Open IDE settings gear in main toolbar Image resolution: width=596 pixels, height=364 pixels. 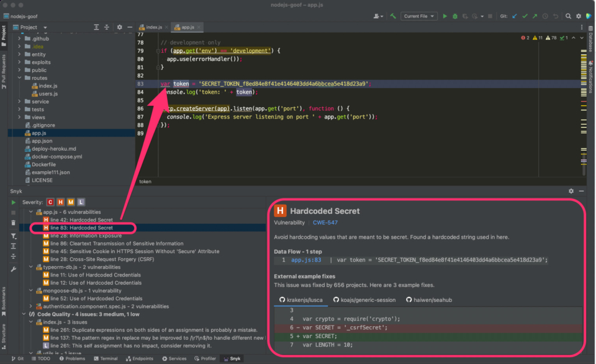[579, 16]
